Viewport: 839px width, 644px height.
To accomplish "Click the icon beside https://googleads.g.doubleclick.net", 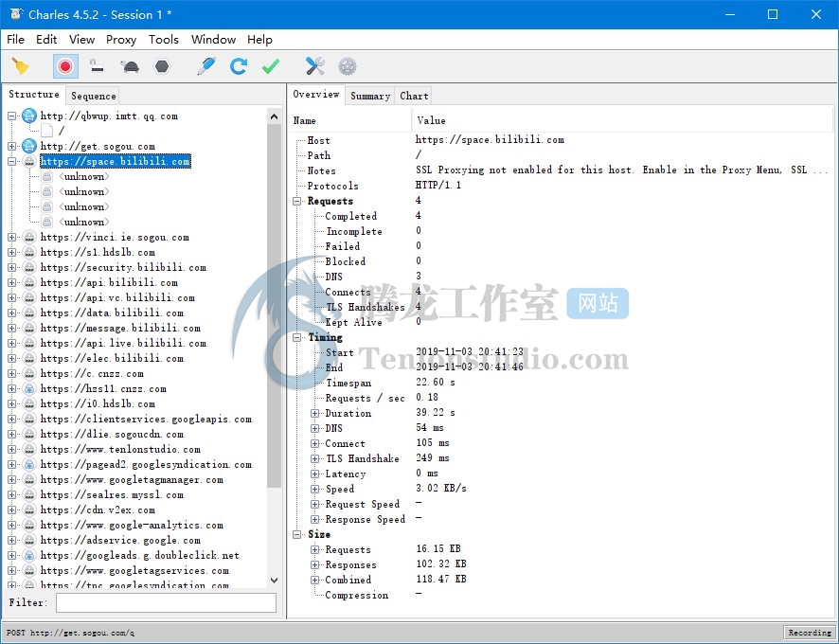I will click(x=29, y=556).
